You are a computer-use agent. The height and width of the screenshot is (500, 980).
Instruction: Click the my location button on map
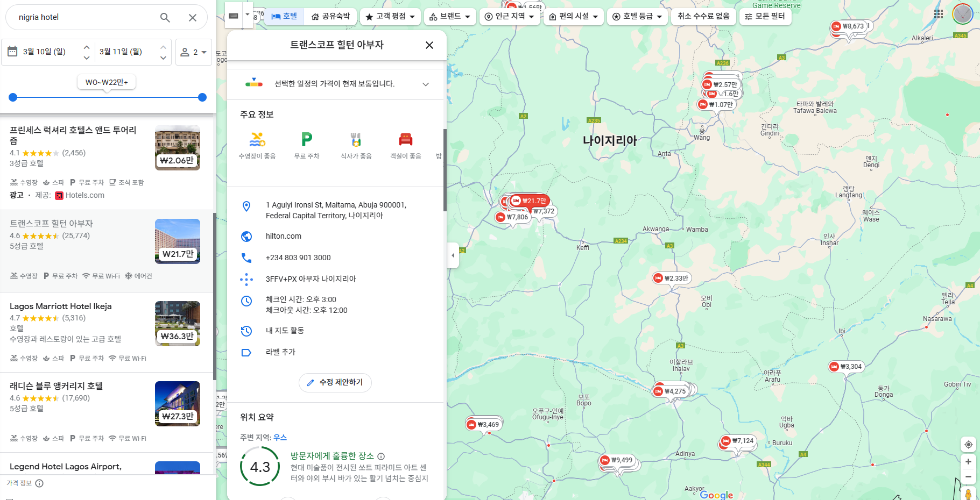coord(968,445)
